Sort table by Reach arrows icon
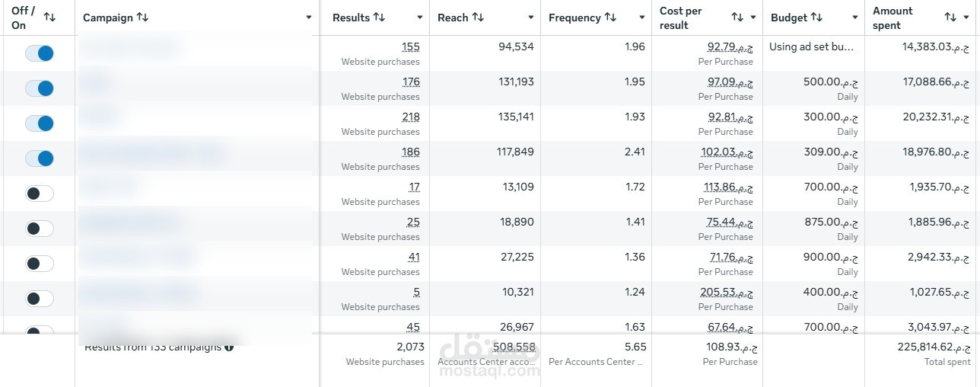Screen dimensions: 980x387 point(478,18)
